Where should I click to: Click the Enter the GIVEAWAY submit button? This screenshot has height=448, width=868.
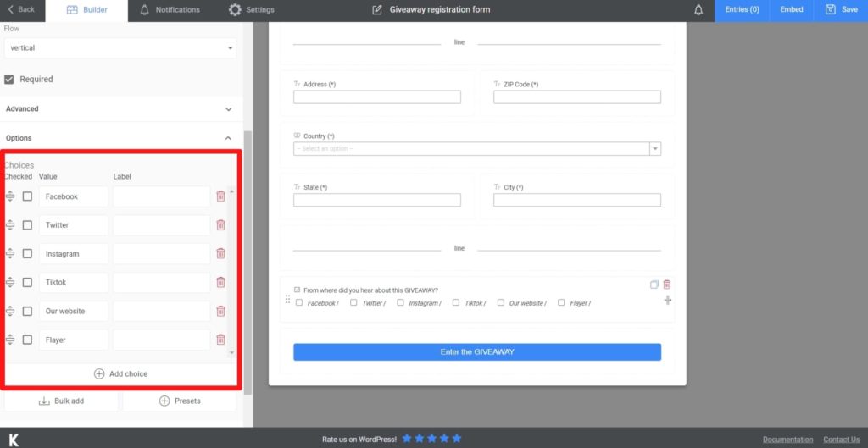coord(477,351)
